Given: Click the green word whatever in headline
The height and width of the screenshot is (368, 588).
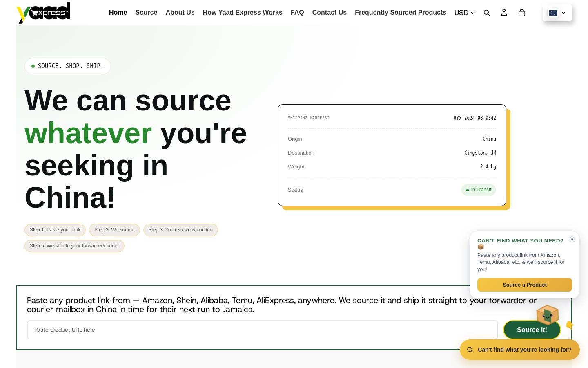Looking at the screenshot, I should pos(88,133).
